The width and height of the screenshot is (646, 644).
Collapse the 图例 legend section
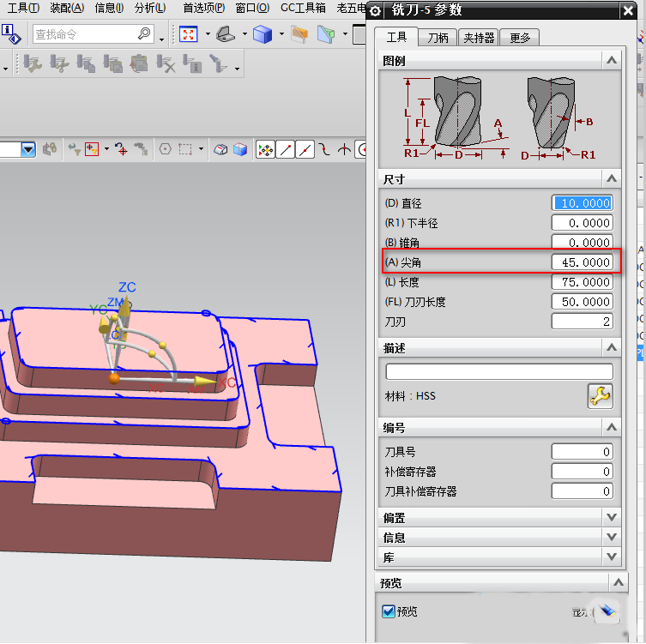(611, 60)
